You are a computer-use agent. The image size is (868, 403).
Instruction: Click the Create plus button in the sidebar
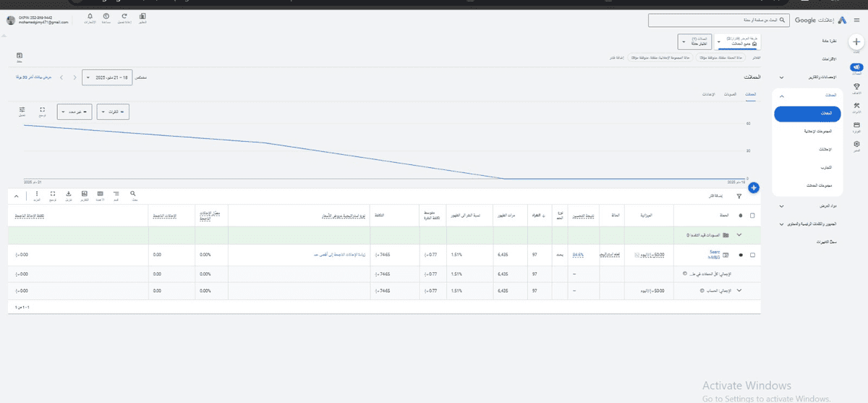[x=856, y=43]
